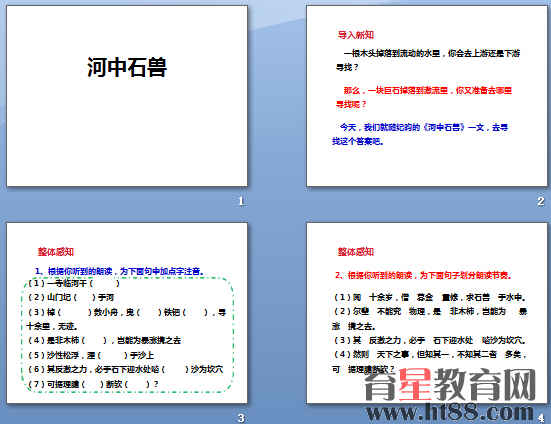Click item (1) 一寺临河干 in the dashed box
551x424 pixels.
click(73, 283)
